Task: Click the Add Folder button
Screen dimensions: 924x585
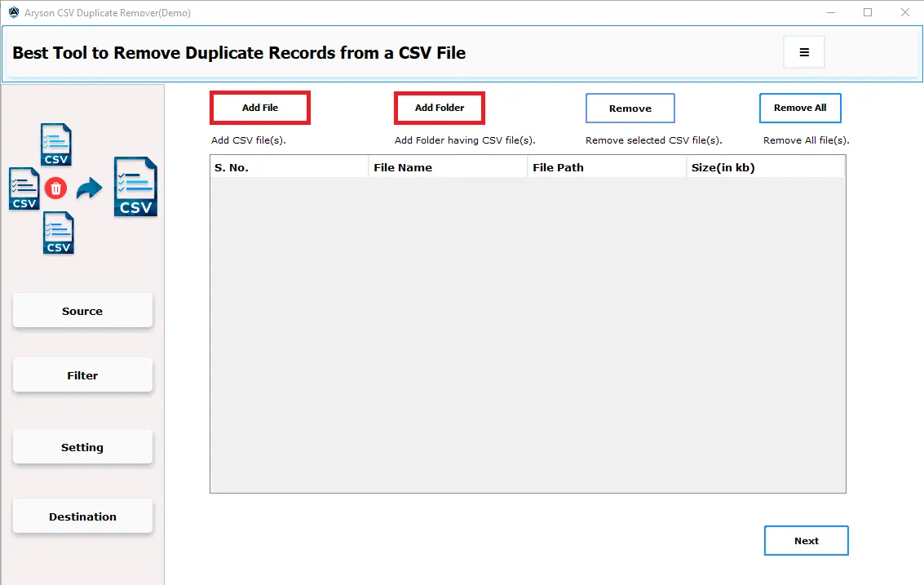Action: click(440, 108)
